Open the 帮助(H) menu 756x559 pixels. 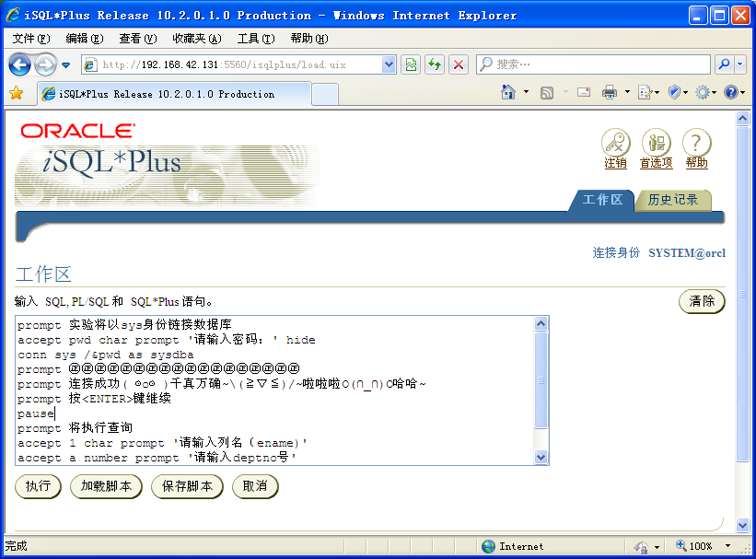tap(309, 39)
